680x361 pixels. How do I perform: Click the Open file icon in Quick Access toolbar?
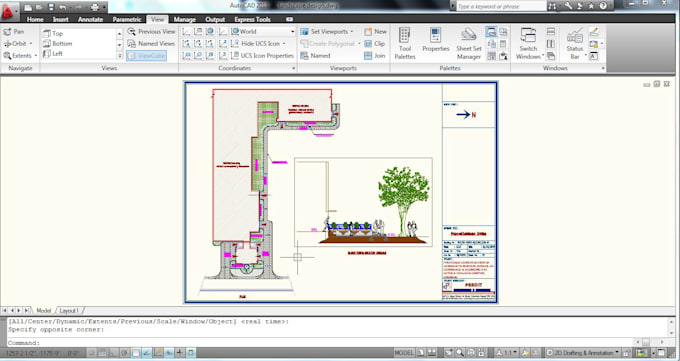(39, 7)
